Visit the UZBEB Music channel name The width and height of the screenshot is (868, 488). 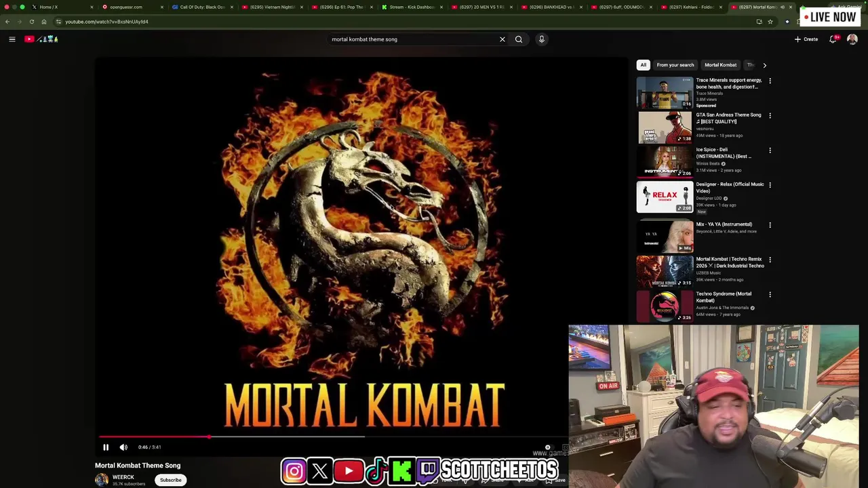click(708, 272)
